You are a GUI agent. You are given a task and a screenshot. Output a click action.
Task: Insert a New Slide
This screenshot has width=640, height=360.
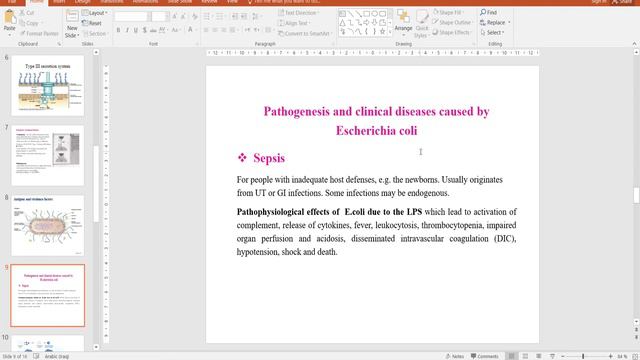[x=72, y=24]
